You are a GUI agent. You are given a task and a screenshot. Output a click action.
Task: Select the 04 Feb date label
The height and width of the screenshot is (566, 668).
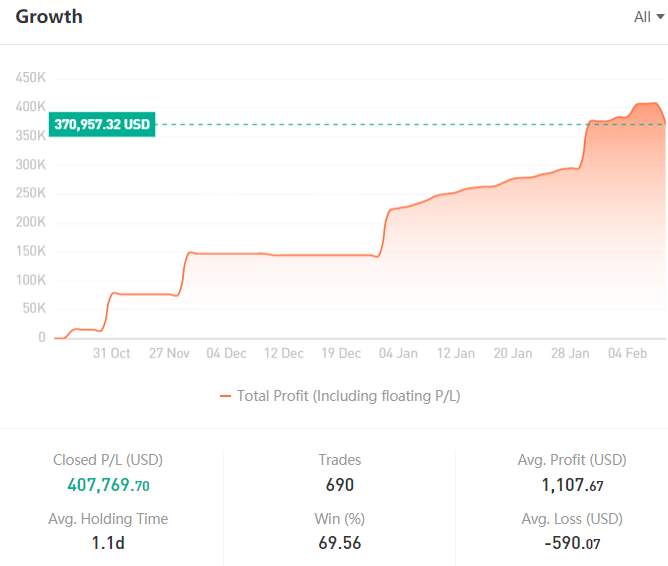(628, 353)
